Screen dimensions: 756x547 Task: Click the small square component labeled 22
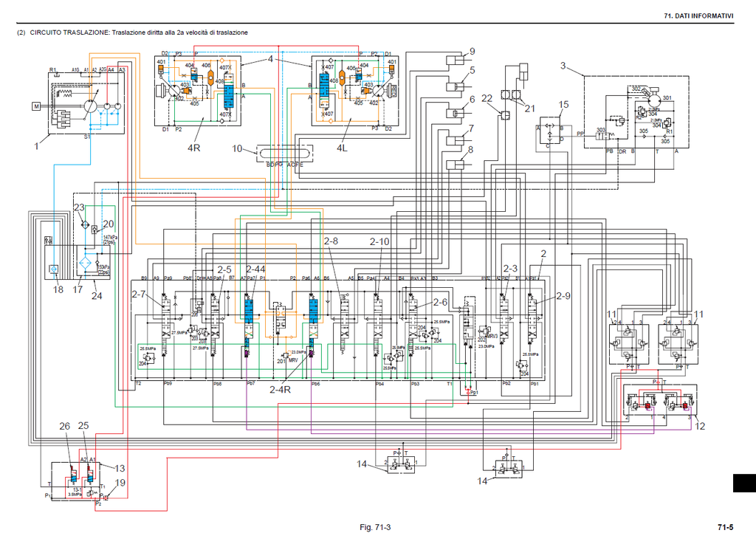pyautogui.click(x=505, y=114)
